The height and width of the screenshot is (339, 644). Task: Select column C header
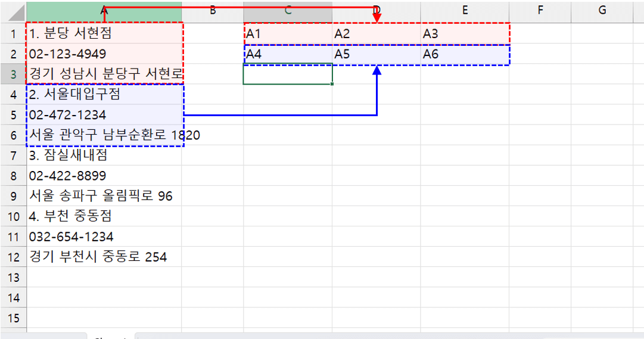pos(287,10)
